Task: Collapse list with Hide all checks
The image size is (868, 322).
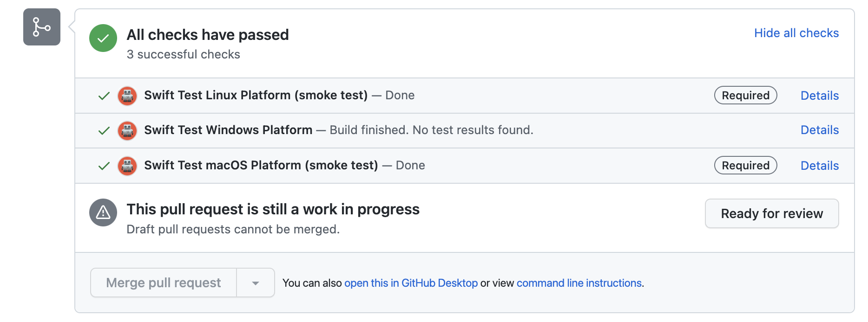Action: click(796, 33)
